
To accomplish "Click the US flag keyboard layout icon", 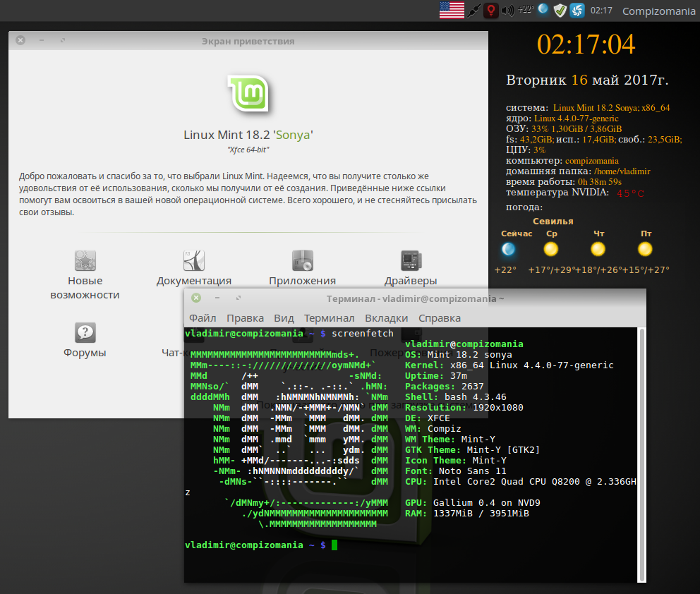I will (452, 10).
